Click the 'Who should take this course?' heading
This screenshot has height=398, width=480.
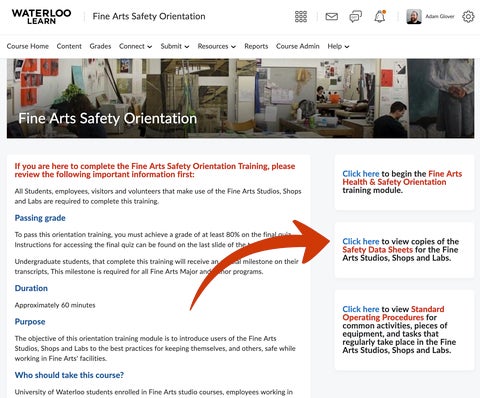[69, 375]
